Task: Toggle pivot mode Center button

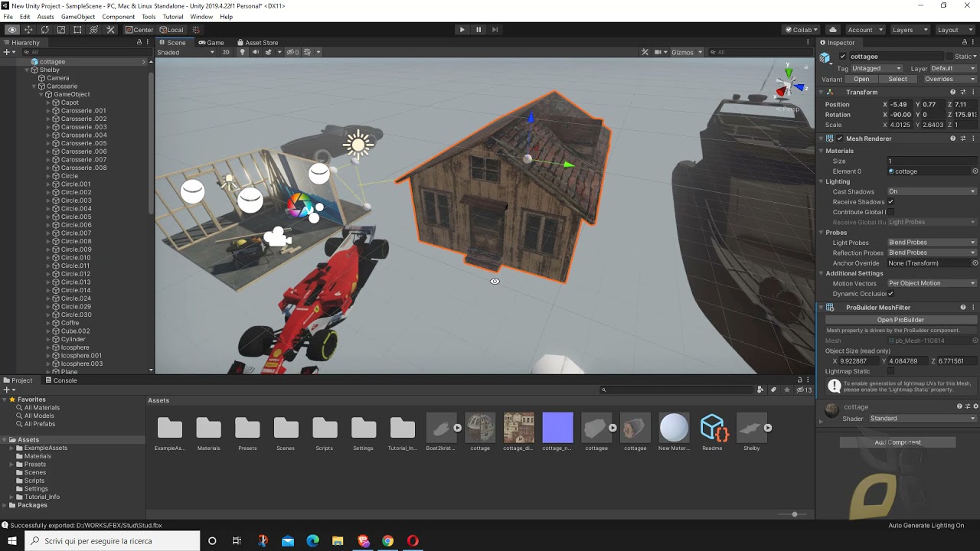Action: 139,30
